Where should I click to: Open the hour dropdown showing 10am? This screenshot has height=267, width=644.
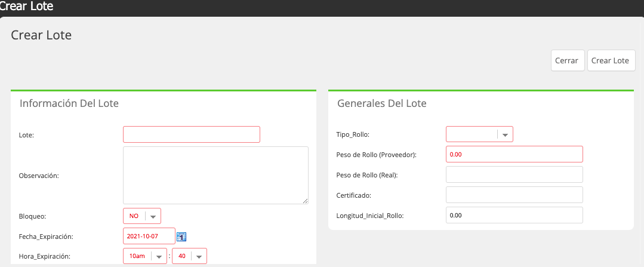(x=145, y=256)
